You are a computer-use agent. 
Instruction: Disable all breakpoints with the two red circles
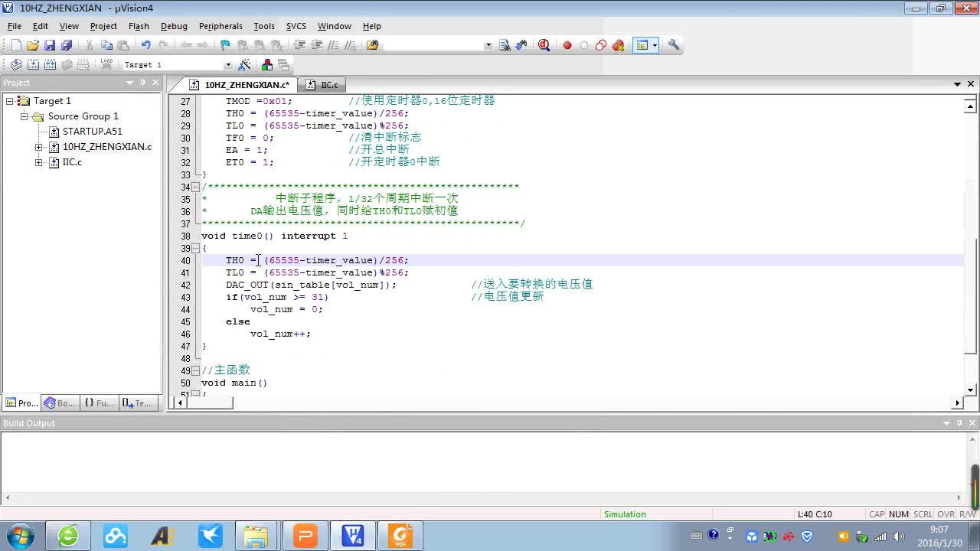pos(601,45)
